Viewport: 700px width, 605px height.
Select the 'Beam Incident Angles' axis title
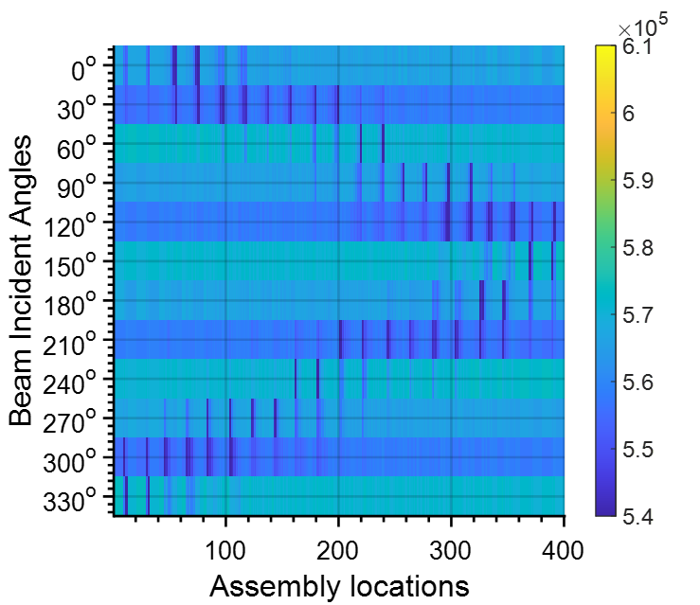click(21, 279)
